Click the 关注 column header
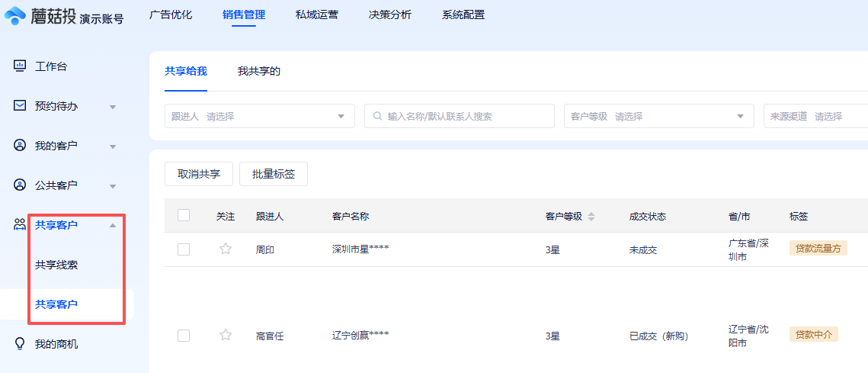Viewport: 868px width, 373px height. click(226, 217)
